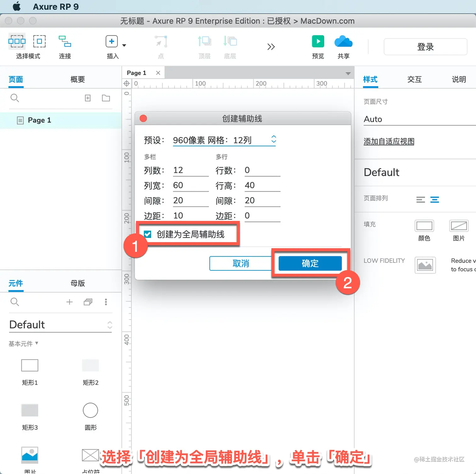476x474 pixels.
Task: Click the 行高 row height field
Action: pos(262,185)
